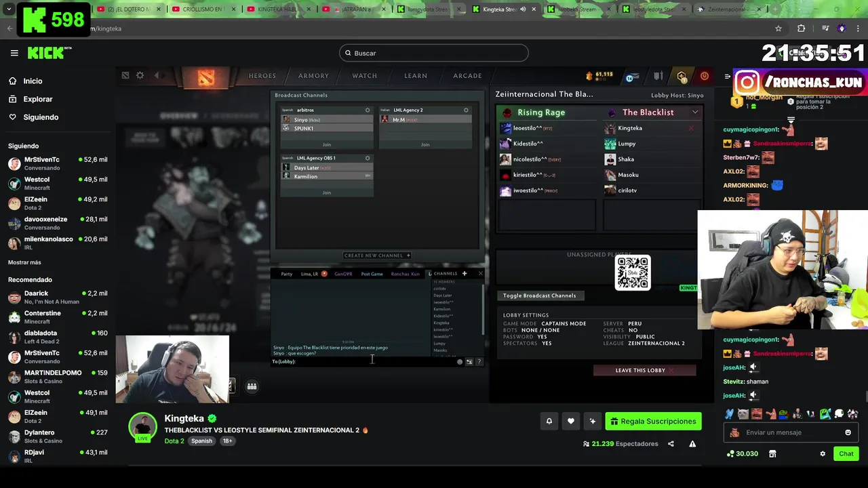Viewport: 868px width, 488px height.
Task: Join the LML Agency OBS 1 channel
Action: click(x=327, y=192)
